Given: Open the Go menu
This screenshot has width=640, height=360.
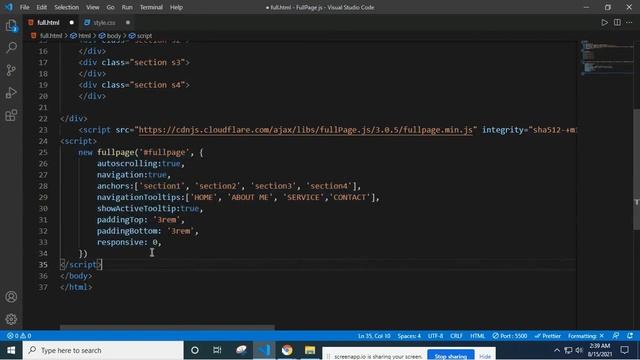Looking at the screenshot, I should pos(110,7).
